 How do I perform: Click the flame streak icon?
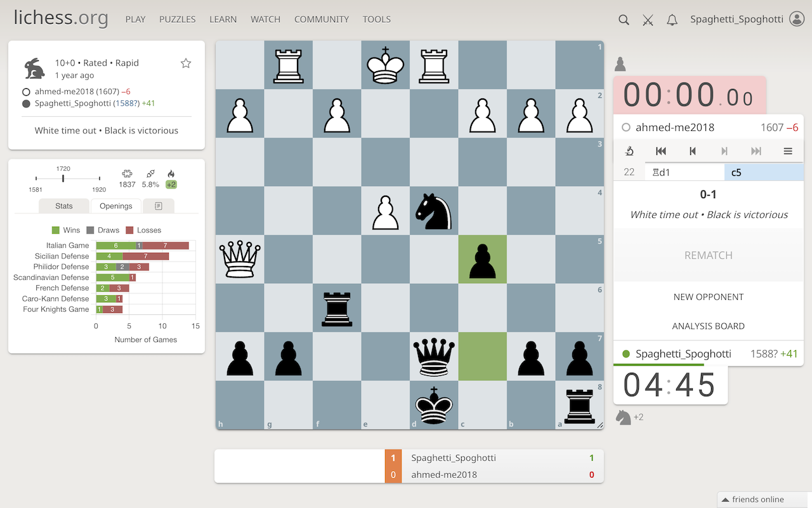[171, 173]
